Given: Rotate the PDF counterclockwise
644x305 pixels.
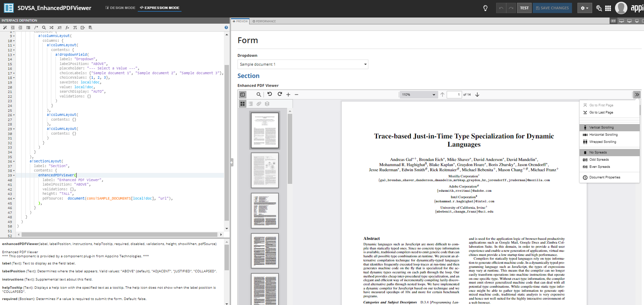Looking at the screenshot, I should [x=270, y=94].
